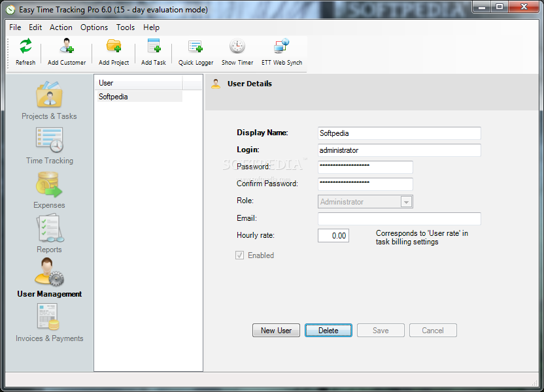Viewport: 544px width, 392px height.
Task: Open the Reports section
Action: [49, 235]
